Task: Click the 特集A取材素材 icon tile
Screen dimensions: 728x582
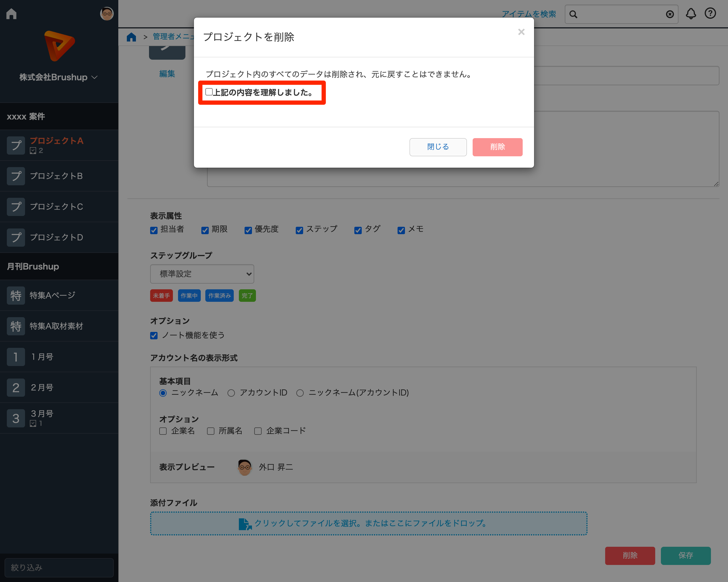Action: click(16, 326)
